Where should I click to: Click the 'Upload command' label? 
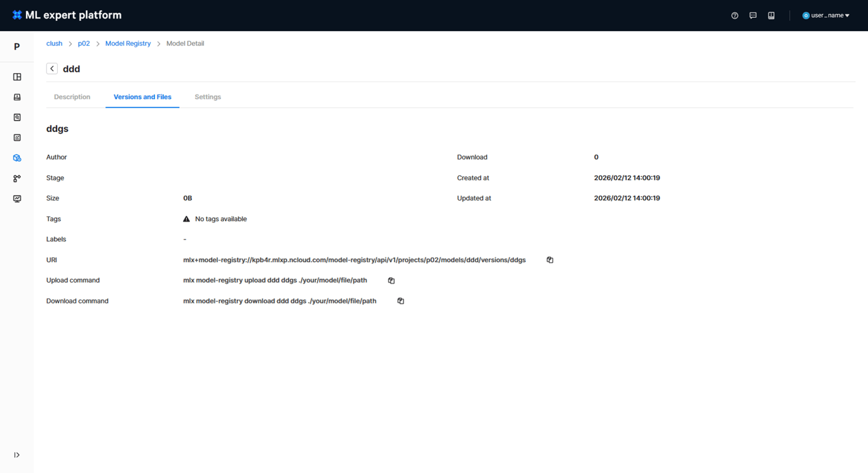click(73, 281)
